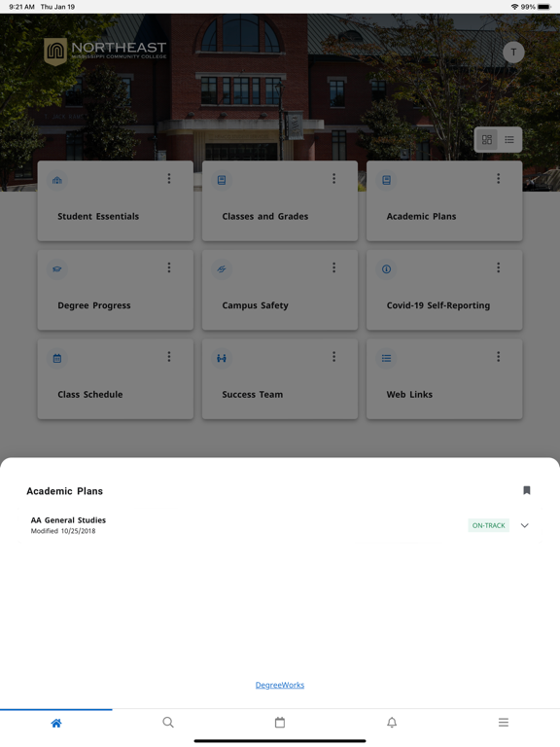This screenshot has width=560, height=747.
Task: Open the Success Team three-dot menu
Action: coord(333,357)
